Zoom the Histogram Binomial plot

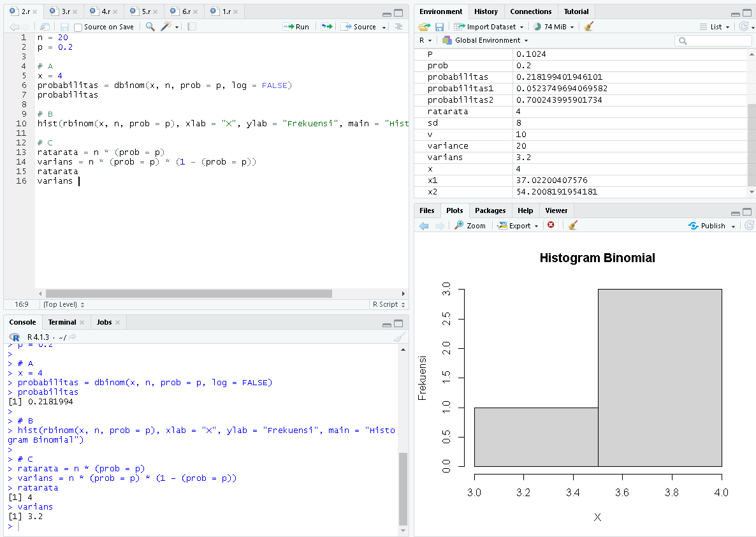[470, 225]
